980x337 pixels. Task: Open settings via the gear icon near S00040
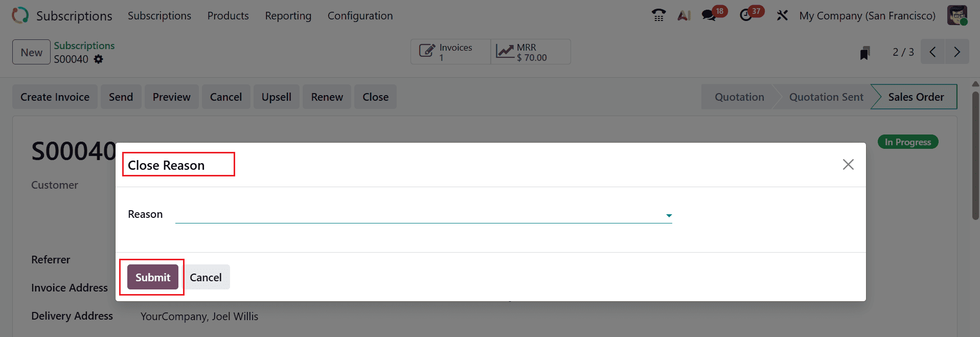[x=98, y=59]
